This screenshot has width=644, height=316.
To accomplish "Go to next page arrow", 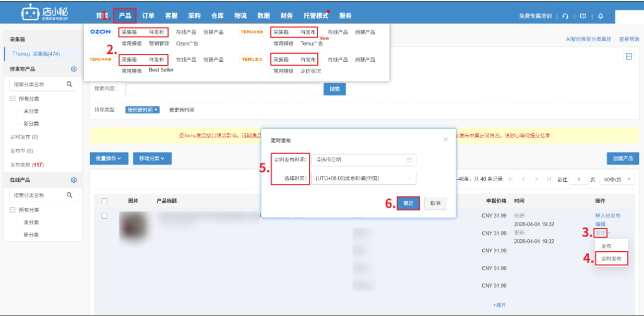I will 536,179.
